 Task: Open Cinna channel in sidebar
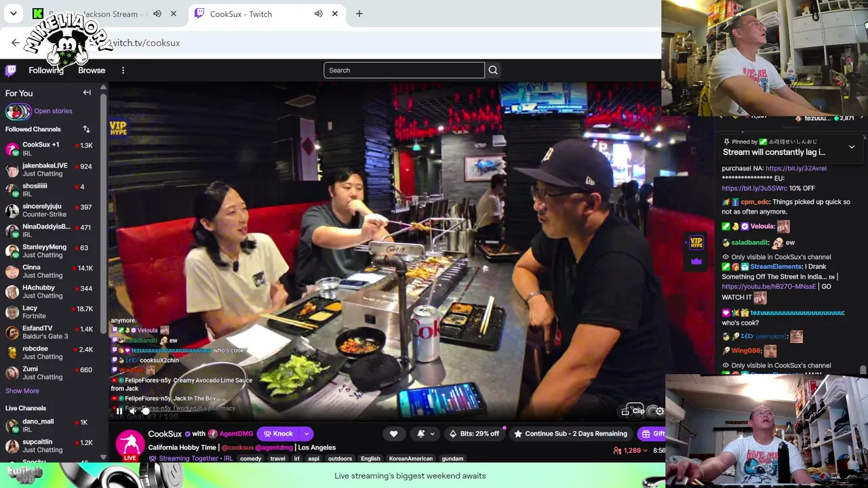[49, 271]
